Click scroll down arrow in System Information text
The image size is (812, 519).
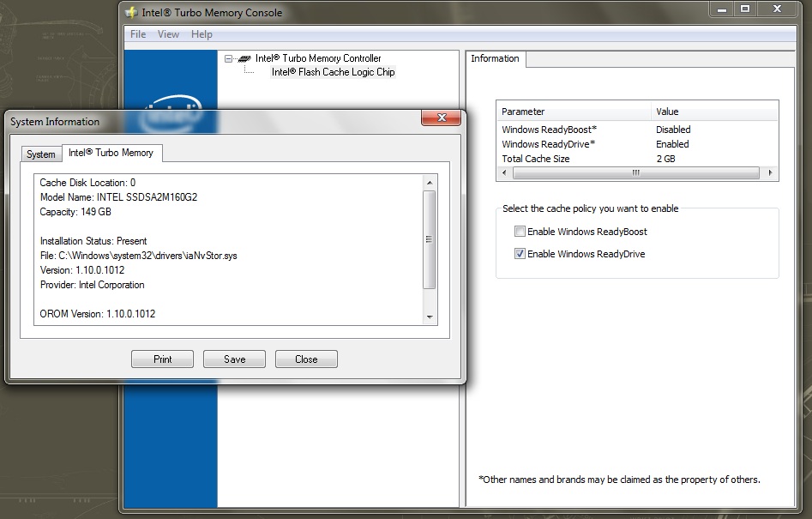click(430, 317)
